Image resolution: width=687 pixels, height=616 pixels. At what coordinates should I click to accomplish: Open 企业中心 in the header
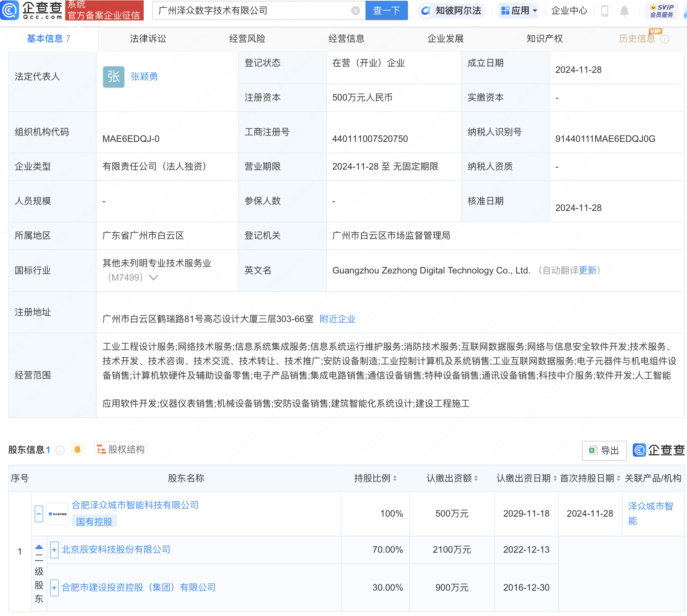[569, 11]
